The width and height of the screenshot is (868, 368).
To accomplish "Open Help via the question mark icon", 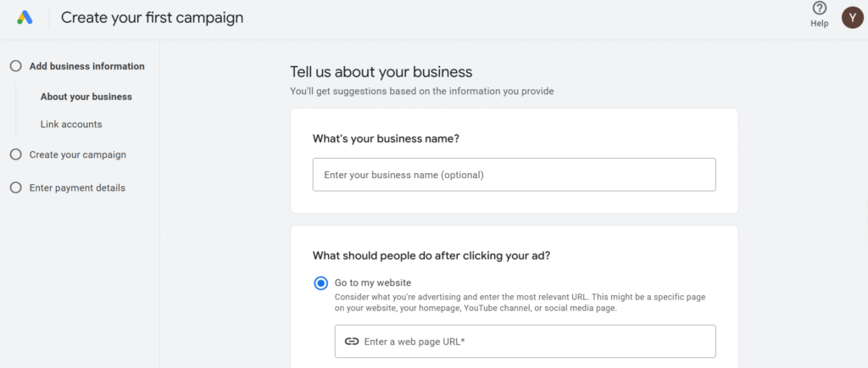I will 819,8.
